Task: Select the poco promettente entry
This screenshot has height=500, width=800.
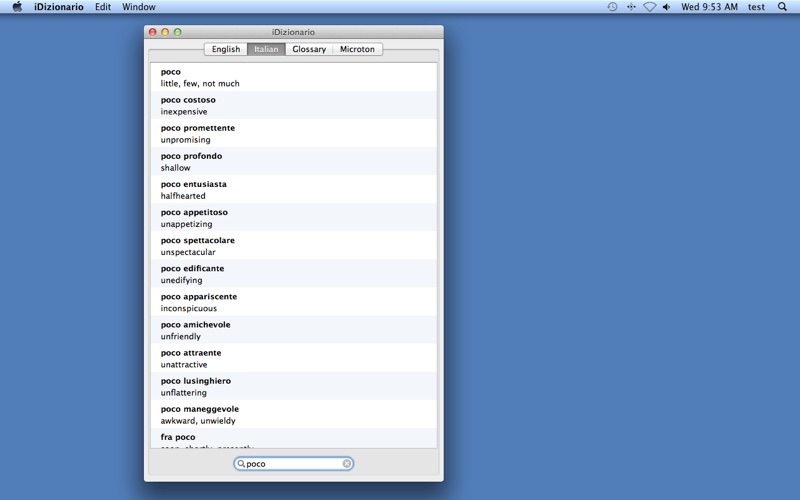Action: 294,133
